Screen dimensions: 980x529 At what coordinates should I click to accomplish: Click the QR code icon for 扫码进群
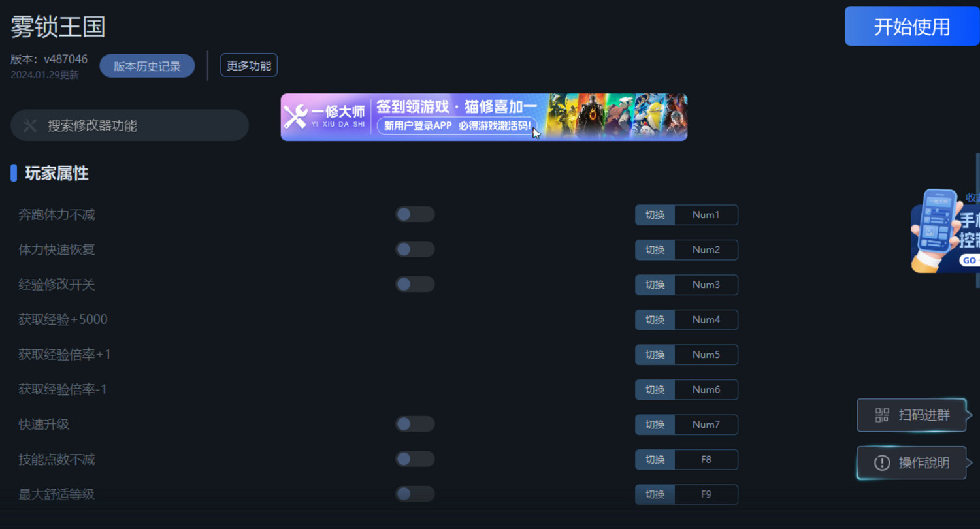pos(882,415)
